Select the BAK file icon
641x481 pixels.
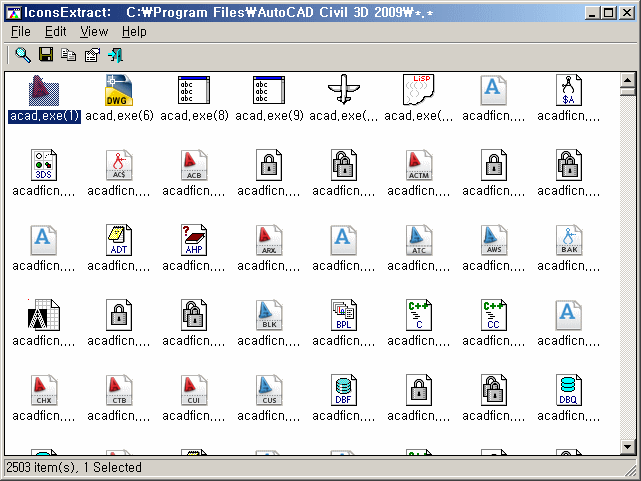click(569, 240)
